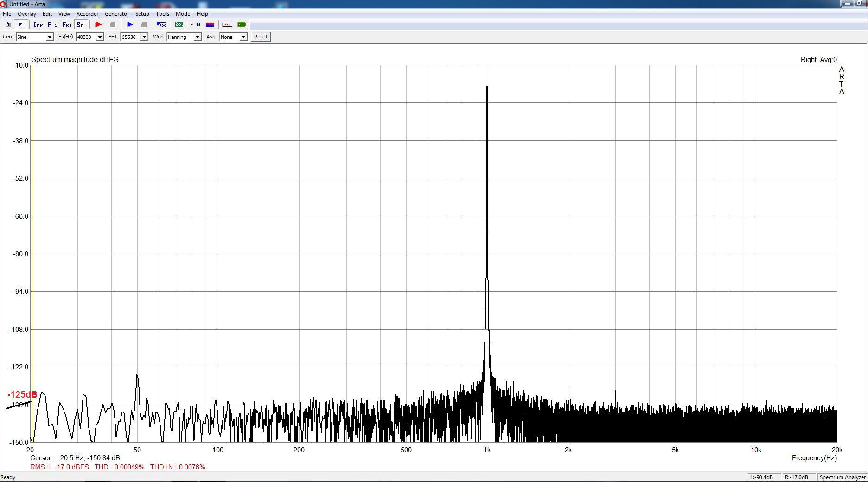Open the Overlay menu
The height and width of the screenshot is (482, 868).
(27, 14)
